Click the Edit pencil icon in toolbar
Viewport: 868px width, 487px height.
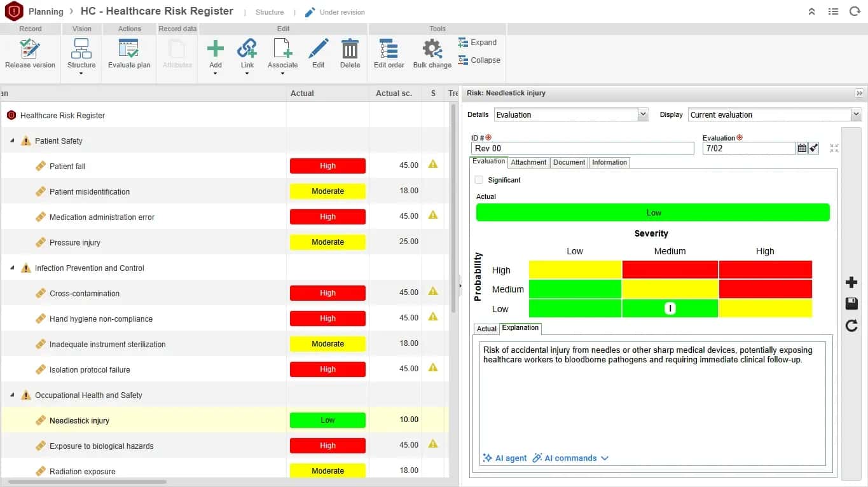click(x=319, y=50)
